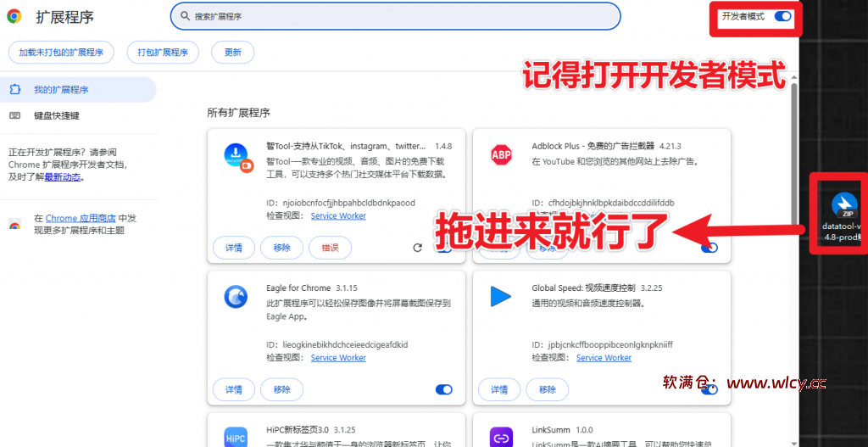Reload the 智Tool extension with the refresh icon
The width and height of the screenshot is (868, 447).
tap(418, 248)
